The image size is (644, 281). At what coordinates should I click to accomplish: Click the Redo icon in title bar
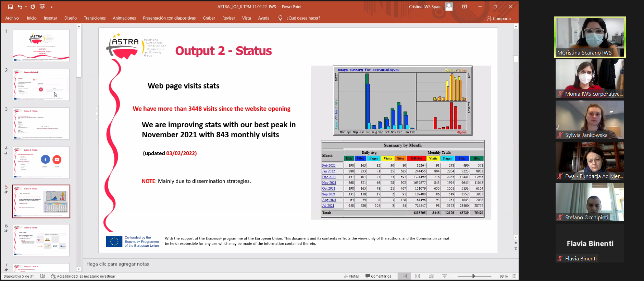coord(33,7)
